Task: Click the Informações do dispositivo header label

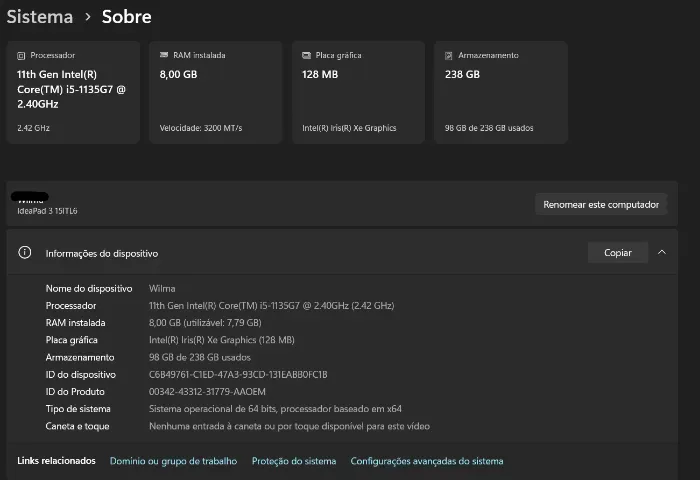Action: 102,254
